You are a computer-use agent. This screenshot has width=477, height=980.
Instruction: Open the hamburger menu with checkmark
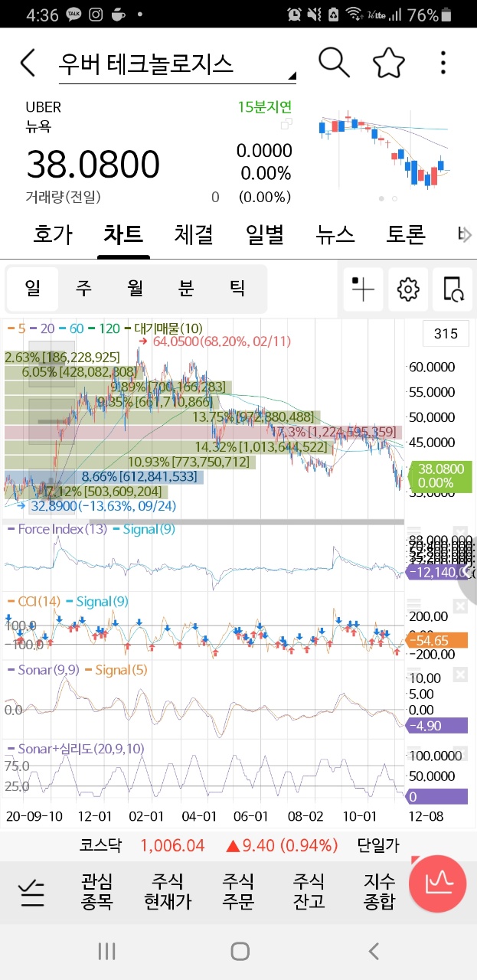[32, 892]
